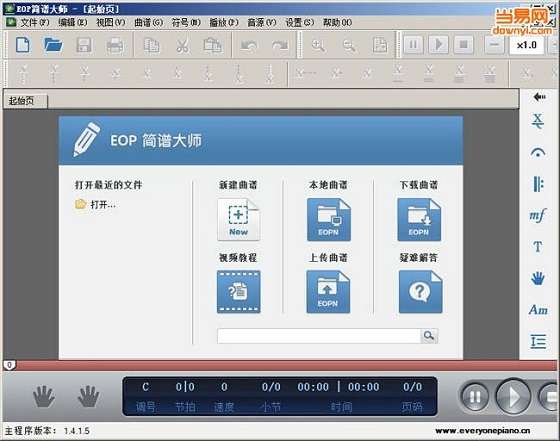Decrease playback speed with minus button

point(495,45)
